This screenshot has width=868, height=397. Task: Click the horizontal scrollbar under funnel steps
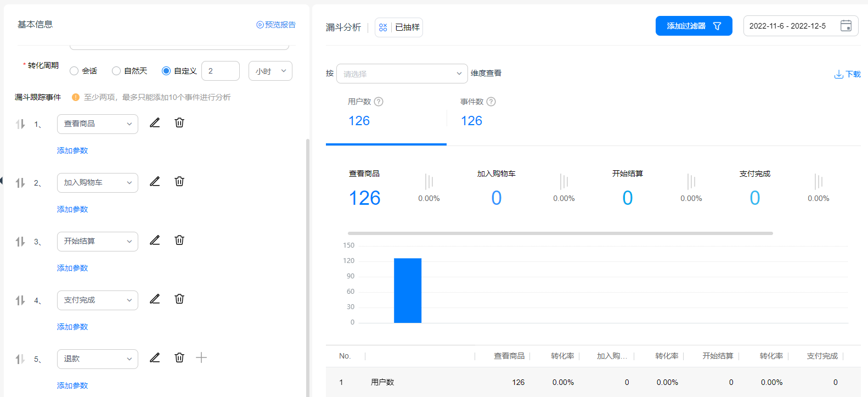point(560,233)
